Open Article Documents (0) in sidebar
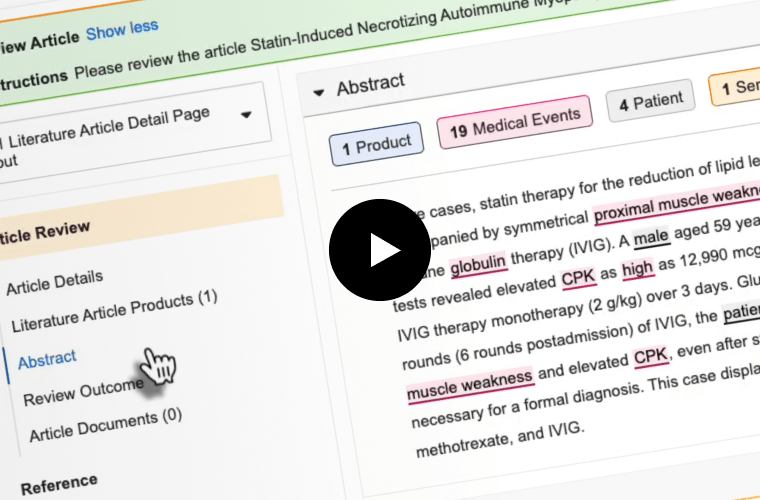760x500 pixels. [x=105, y=423]
